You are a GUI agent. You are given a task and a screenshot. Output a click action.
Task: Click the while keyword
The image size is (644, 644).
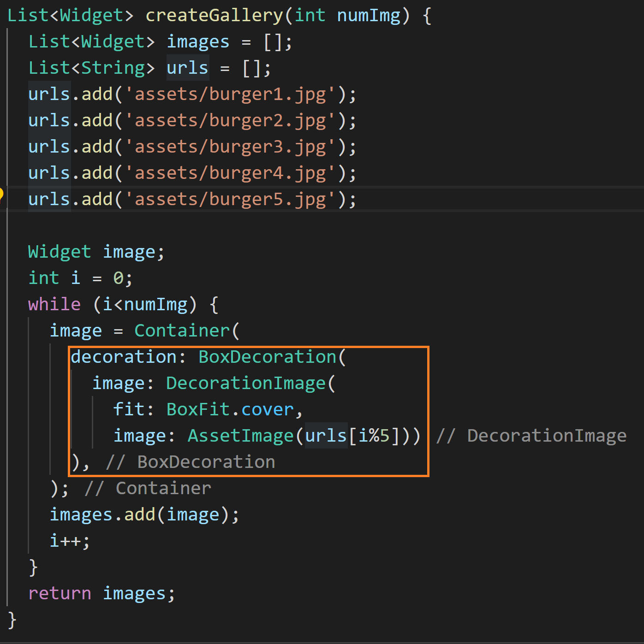point(54,305)
